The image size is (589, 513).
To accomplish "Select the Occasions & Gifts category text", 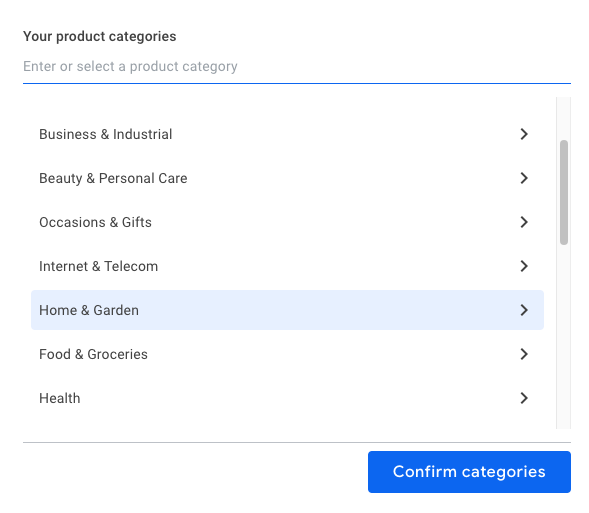I will click(95, 222).
